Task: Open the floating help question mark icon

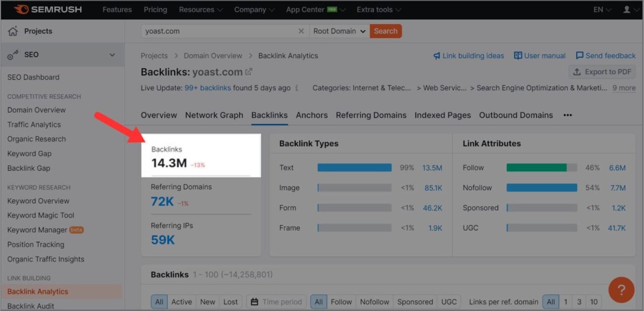Action: click(x=621, y=290)
